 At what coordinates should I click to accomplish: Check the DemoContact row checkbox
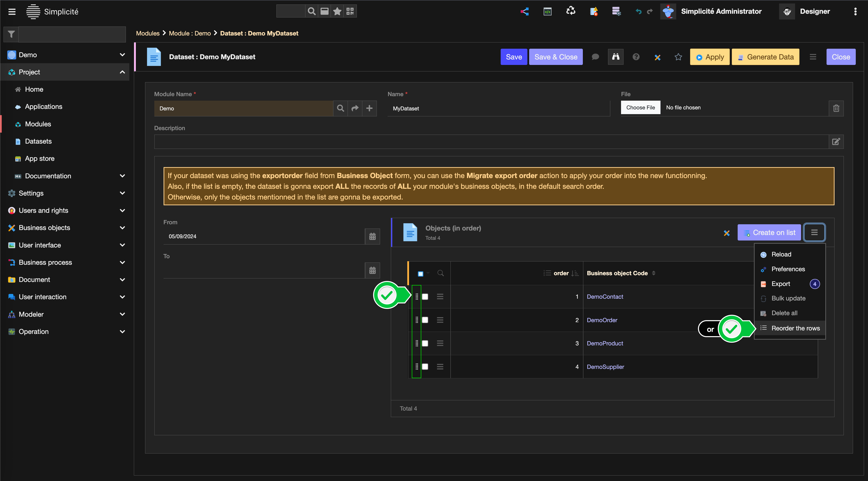[425, 297]
